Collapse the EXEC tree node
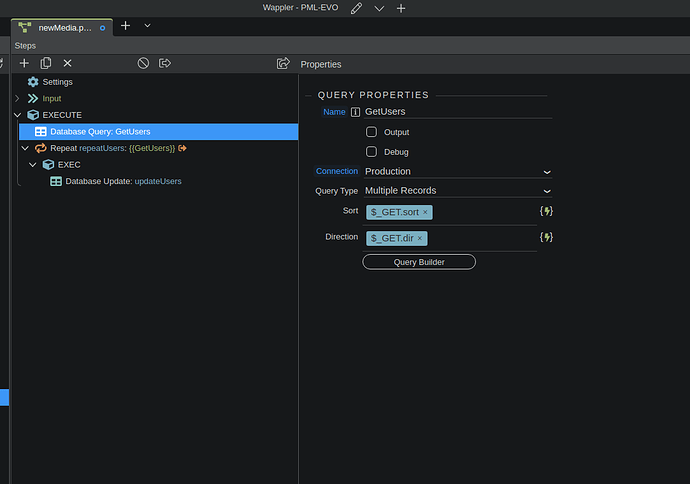690x484 pixels. pyautogui.click(x=33, y=165)
